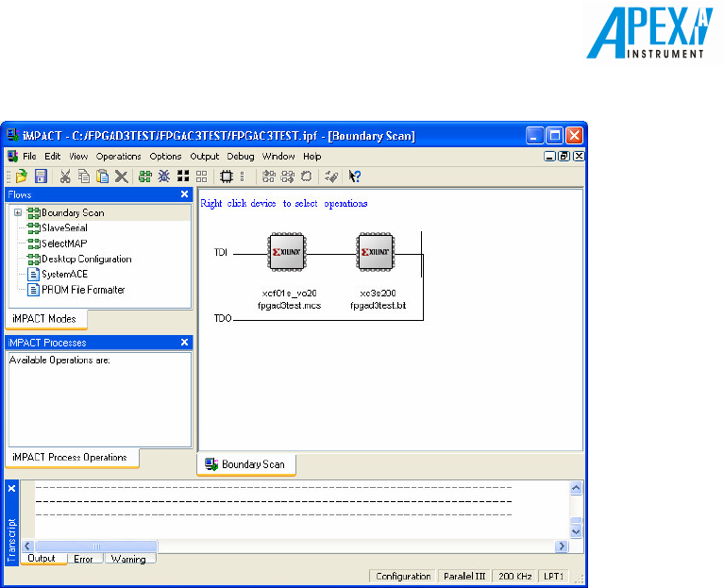Click transcript scroll left arrow
Viewport: 724px width, 588px height.
(x=27, y=546)
